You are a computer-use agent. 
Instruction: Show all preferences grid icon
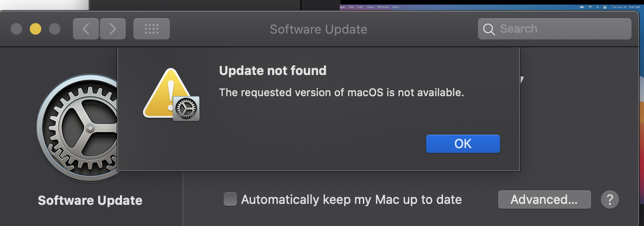pyautogui.click(x=151, y=29)
